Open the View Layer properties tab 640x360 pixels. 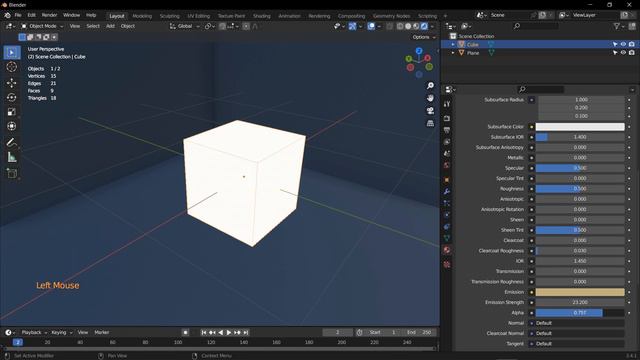[x=447, y=142]
